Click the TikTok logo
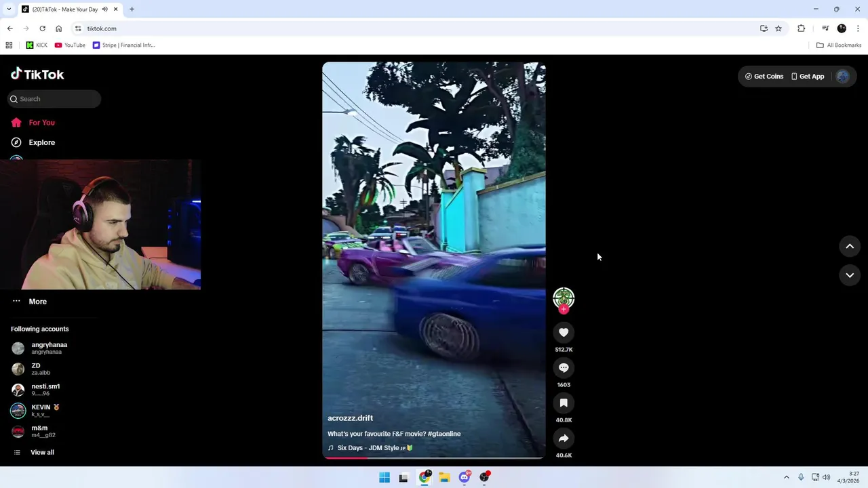Screen dimensions: 868x488 (x=37, y=74)
